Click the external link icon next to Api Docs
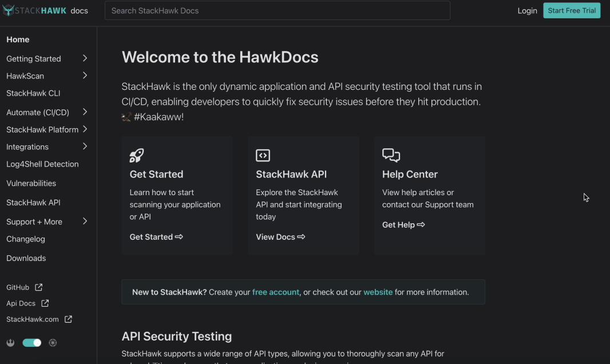 [x=45, y=303]
